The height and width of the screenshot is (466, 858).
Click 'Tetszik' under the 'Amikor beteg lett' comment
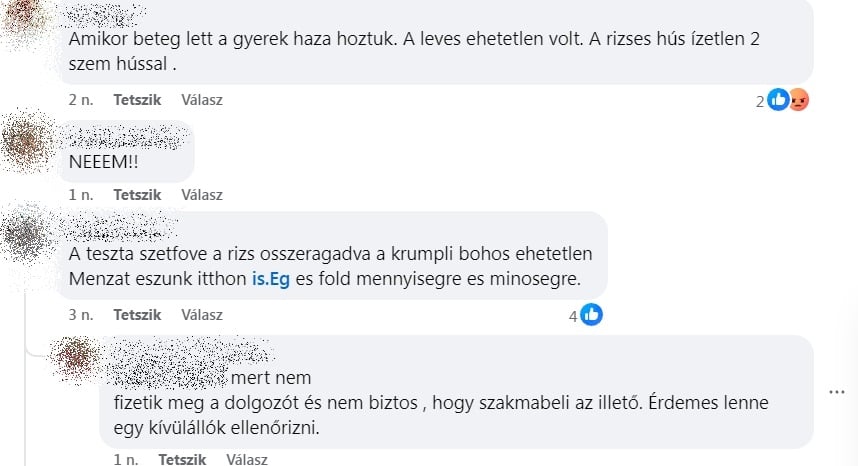tap(137, 100)
